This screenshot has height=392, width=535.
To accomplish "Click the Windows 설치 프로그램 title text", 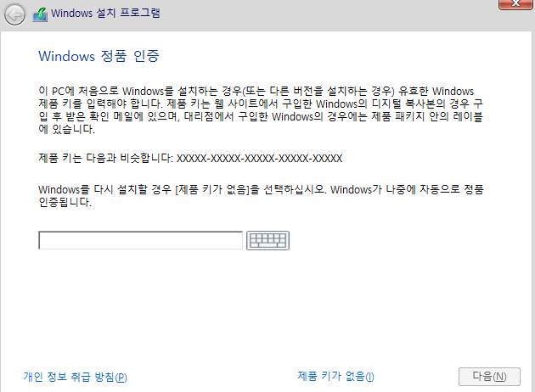I will [x=105, y=14].
